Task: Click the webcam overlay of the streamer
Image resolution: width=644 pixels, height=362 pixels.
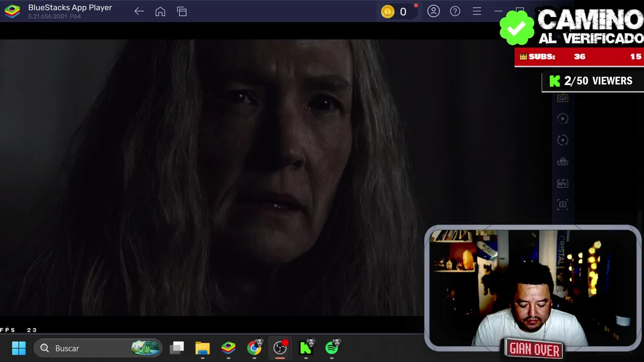Action: pyautogui.click(x=532, y=288)
